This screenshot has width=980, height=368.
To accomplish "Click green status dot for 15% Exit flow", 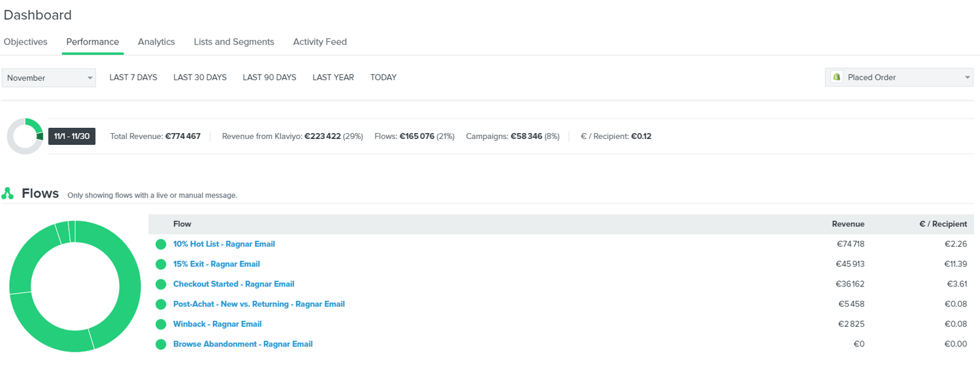I will pyautogui.click(x=161, y=264).
